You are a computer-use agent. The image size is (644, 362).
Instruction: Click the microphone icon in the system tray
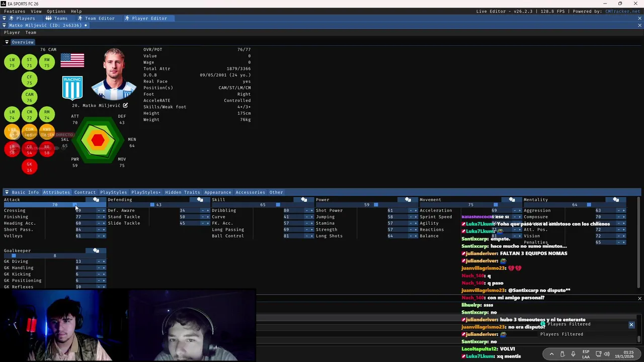pos(573,354)
